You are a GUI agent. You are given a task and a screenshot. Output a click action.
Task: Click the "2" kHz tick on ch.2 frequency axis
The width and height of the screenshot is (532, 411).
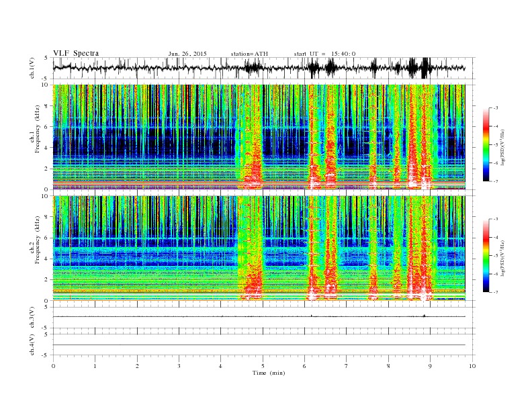click(46, 280)
